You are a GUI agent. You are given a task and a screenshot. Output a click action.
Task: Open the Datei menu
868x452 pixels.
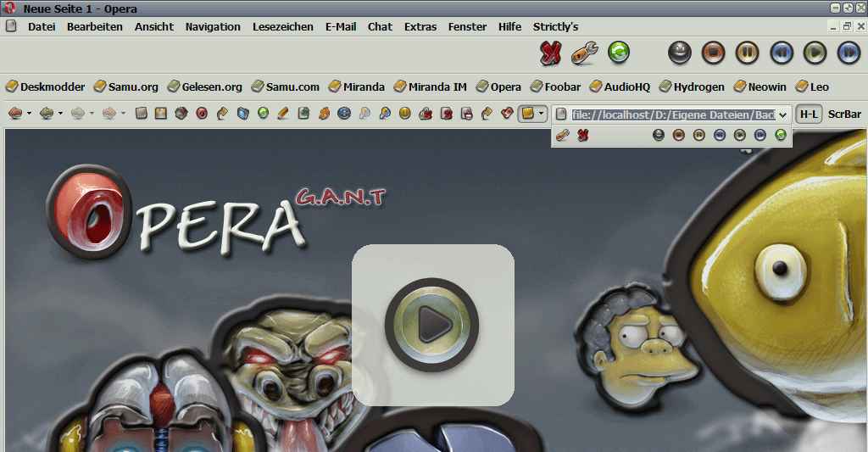tap(42, 26)
